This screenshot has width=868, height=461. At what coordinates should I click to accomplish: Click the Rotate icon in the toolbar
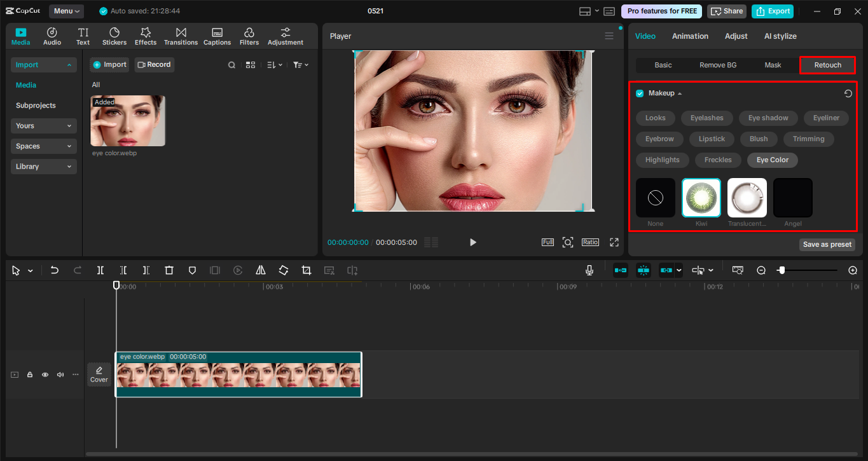click(283, 270)
